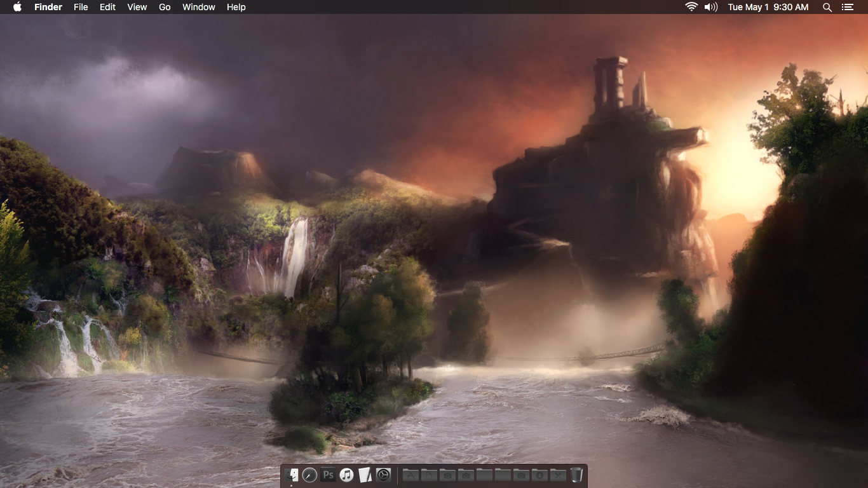This screenshot has width=868, height=488.
Task: Open the Go menu
Action: coord(165,7)
